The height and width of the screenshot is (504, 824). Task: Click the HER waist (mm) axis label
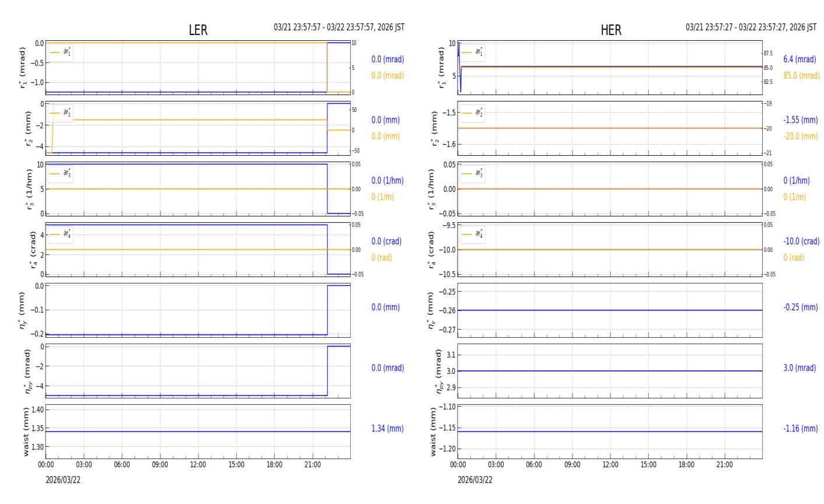(433, 432)
